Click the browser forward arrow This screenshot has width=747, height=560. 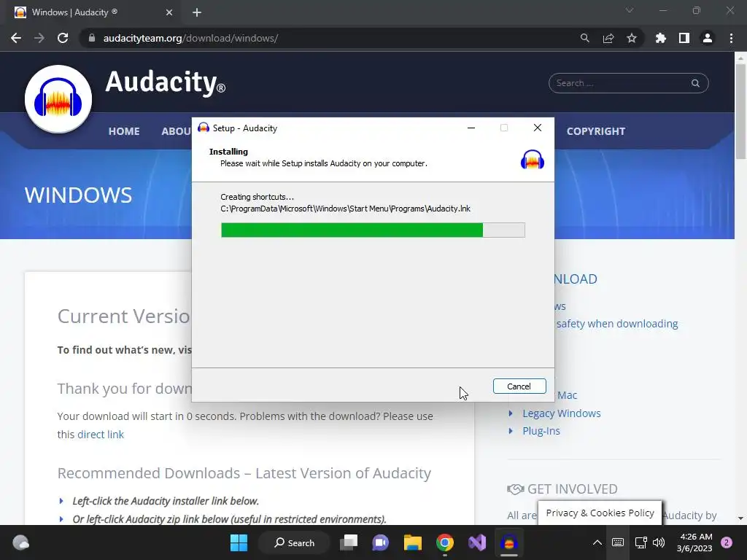39,38
